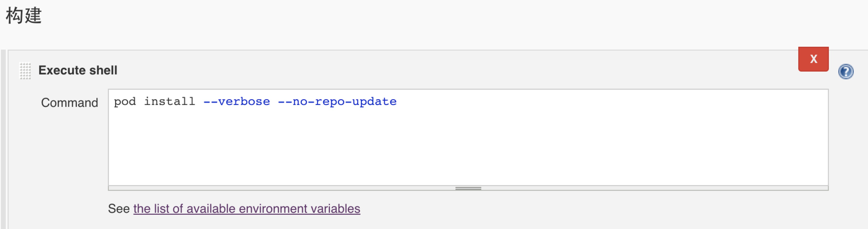
Task: Select the --no-repo-update flag text
Action: point(337,101)
